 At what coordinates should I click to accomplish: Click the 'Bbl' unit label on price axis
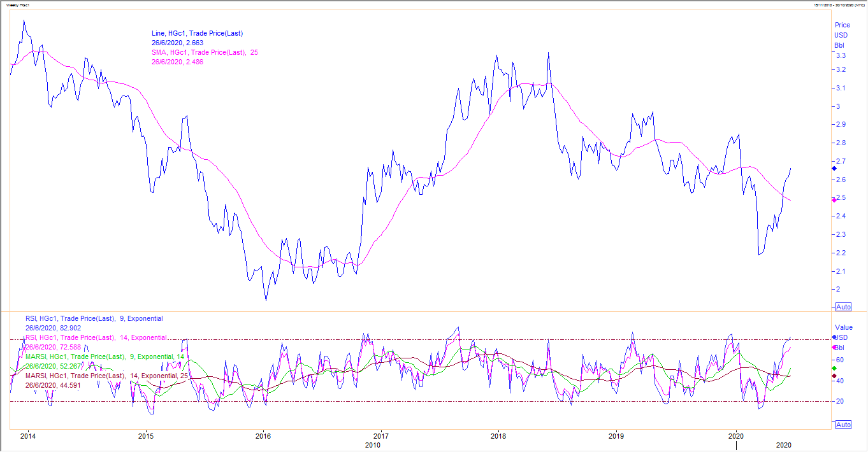click(x=839, y=46)
